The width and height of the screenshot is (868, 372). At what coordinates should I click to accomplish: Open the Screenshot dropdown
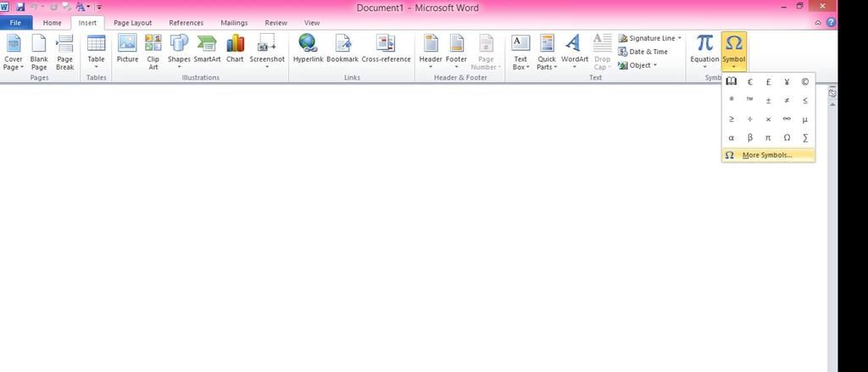point(267,53)
